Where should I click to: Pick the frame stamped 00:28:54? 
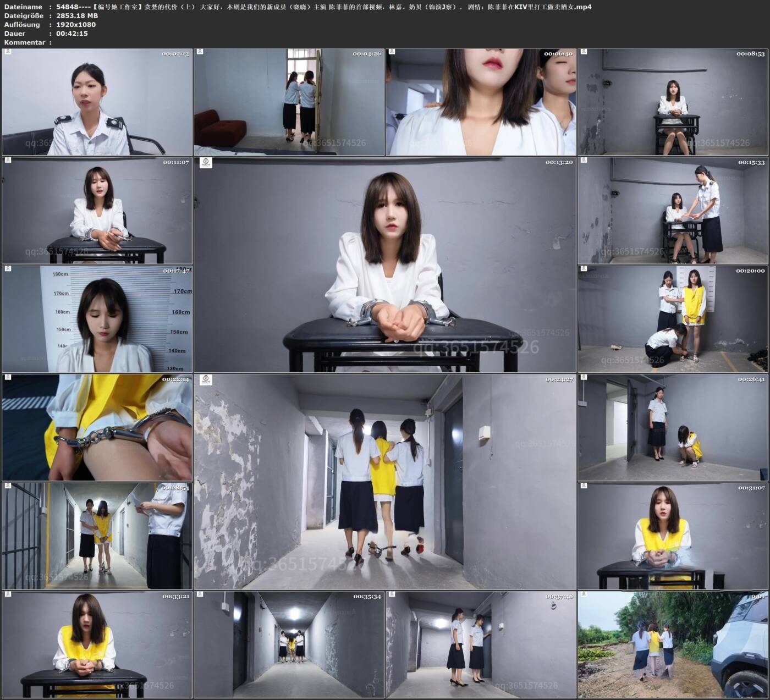click(x=97, y=536)
